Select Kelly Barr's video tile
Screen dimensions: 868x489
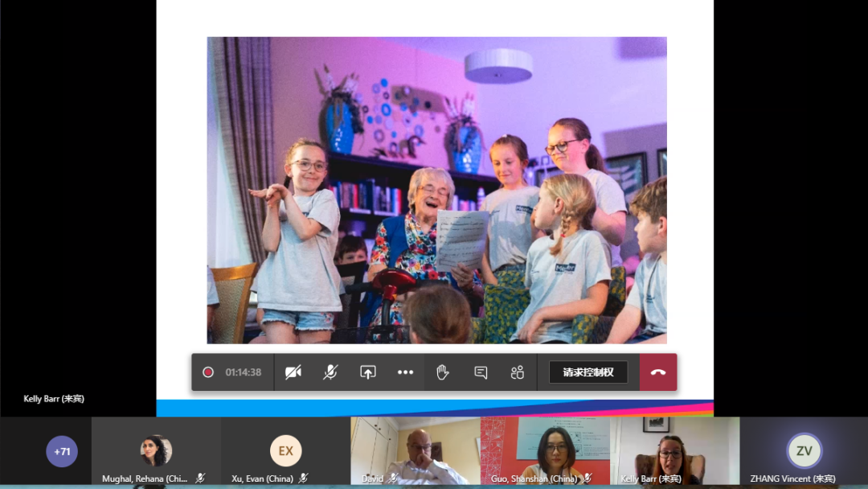674,450
